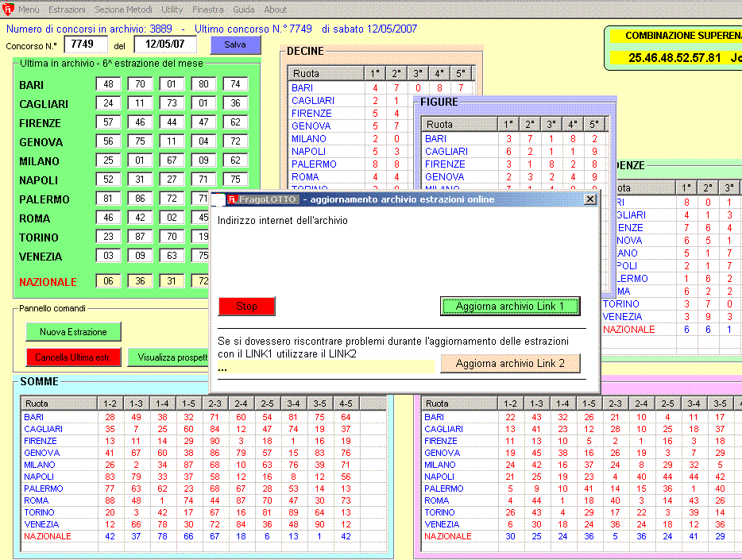Click the FragoLOTTO app icon in menu bar
Image resolution: width=742 pixels, height=560 pixels.
[9, 10]
